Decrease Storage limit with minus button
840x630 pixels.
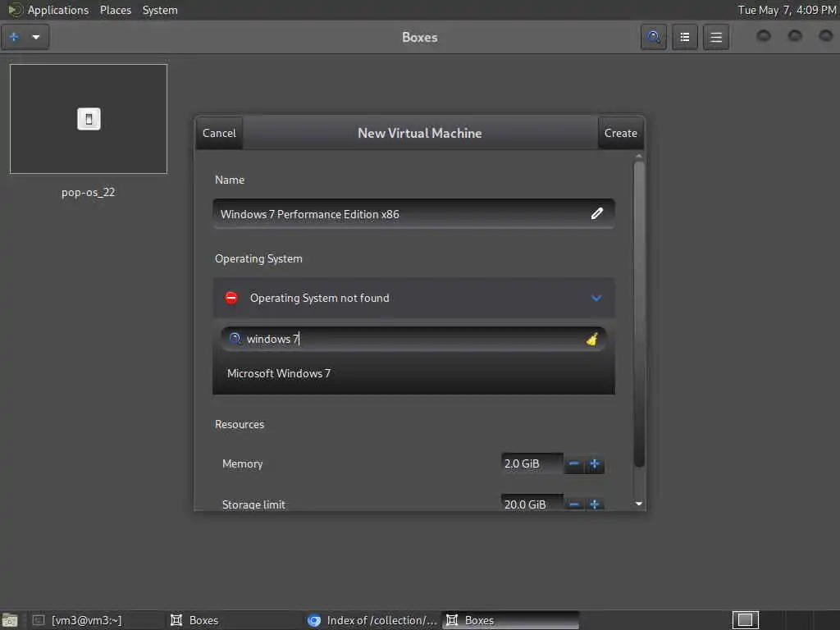click(x=573, y=504)
